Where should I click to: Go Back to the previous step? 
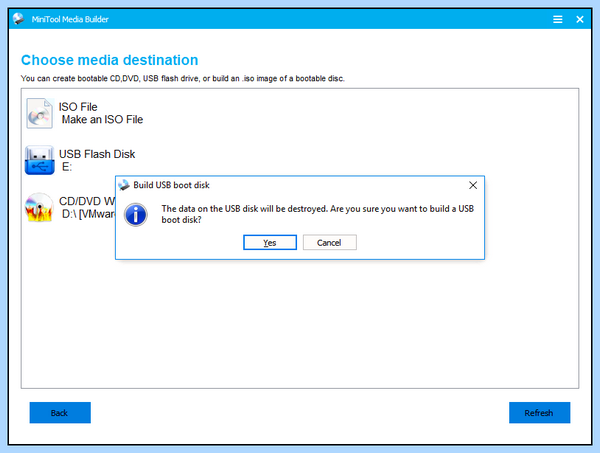[60, 412]
